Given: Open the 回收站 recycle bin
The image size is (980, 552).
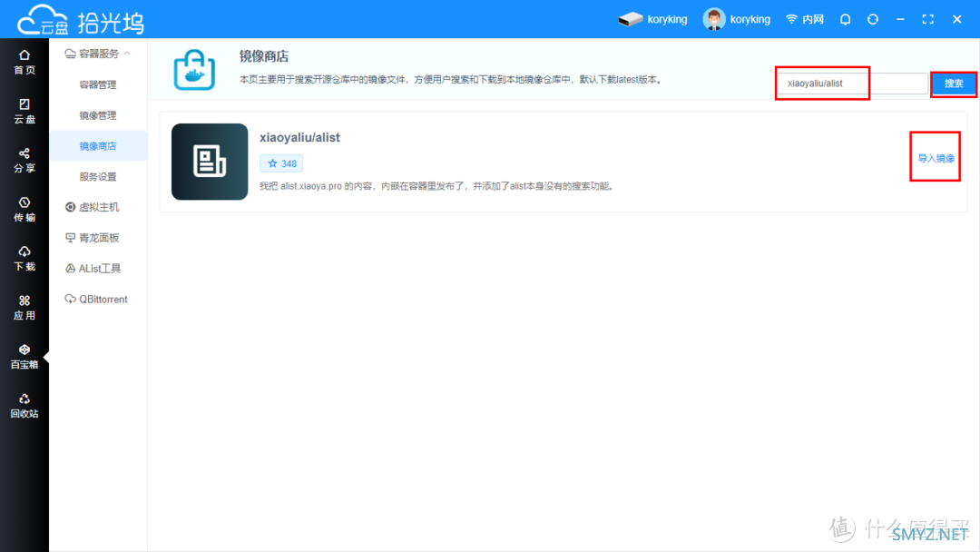Looking at the screenshot, I should click(24, 406).
